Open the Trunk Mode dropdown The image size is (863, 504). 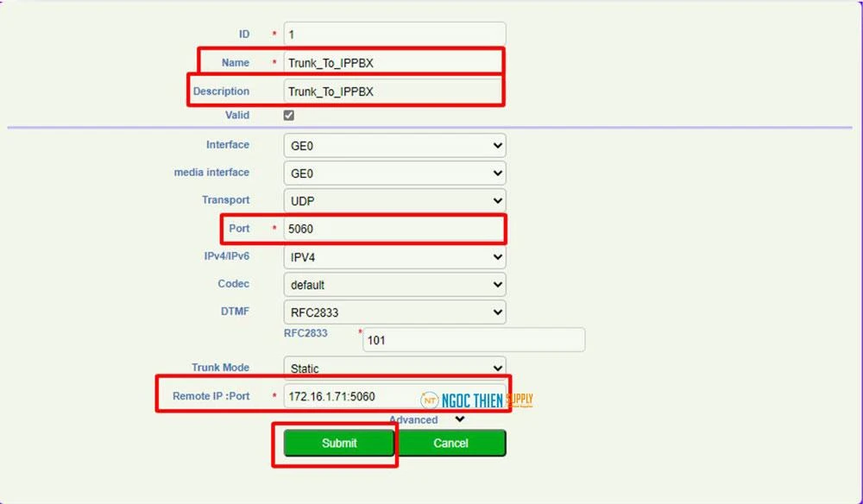tap(394, 368)
